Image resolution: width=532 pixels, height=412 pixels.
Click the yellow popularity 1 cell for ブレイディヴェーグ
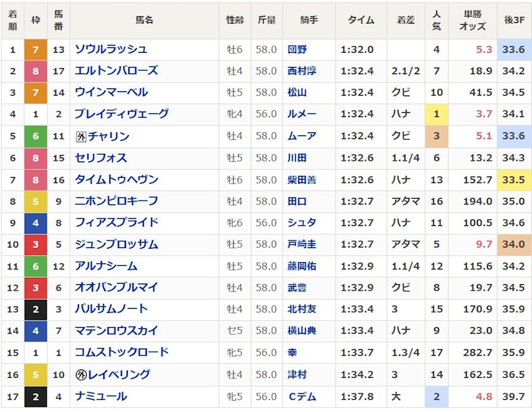[436, 115]
